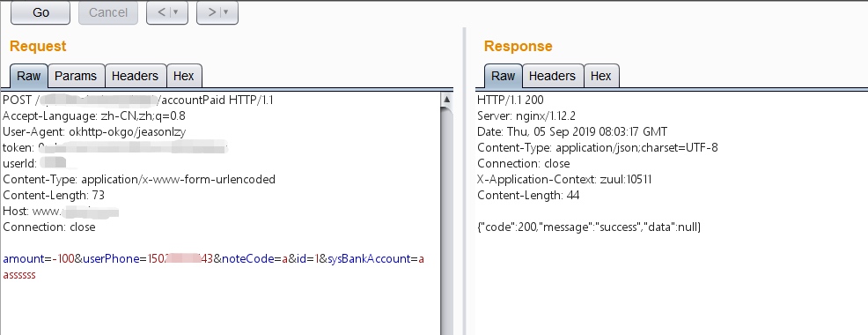Go back with the previous history arrow button
This screenshot has width=868, height=335.
(x=166, y=12)
